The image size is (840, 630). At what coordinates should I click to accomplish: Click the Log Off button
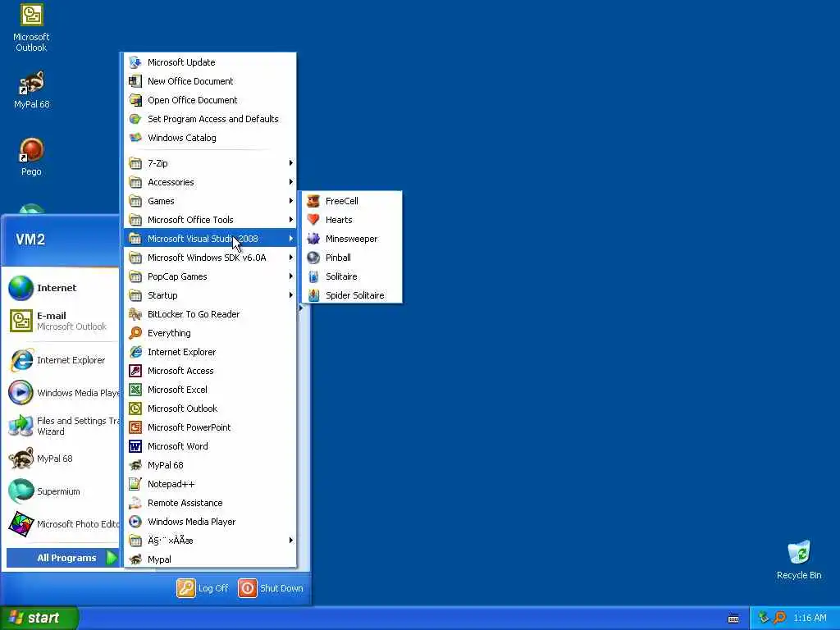pos(203,588)
